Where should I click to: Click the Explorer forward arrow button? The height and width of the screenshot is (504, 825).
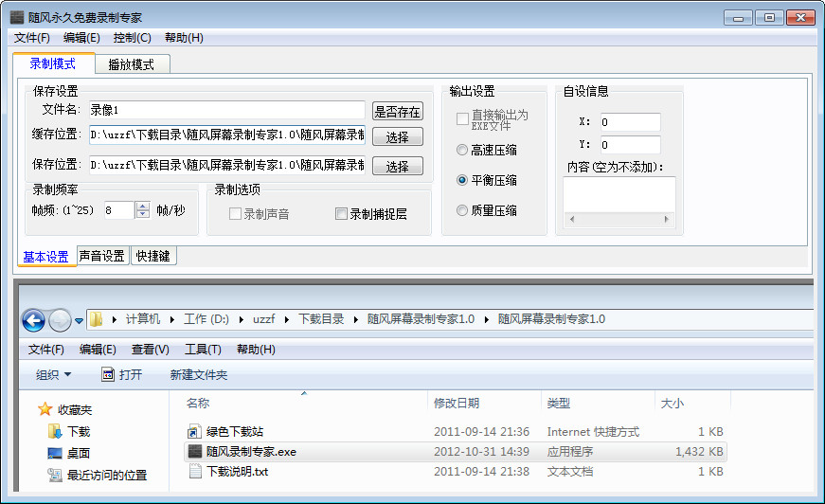click(60, 320)
